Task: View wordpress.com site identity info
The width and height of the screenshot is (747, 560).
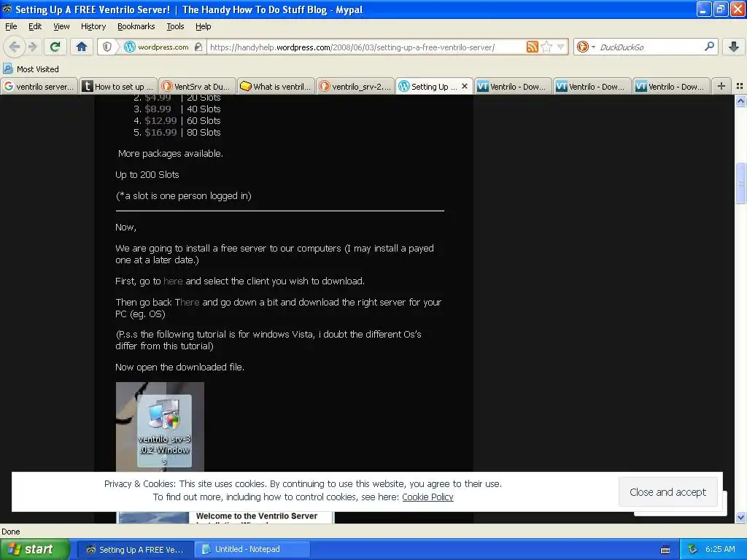Action: pos(163,47)
